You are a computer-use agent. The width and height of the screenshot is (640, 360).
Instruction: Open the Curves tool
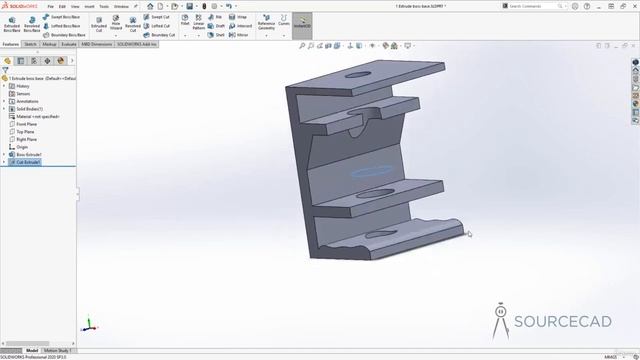284,20
